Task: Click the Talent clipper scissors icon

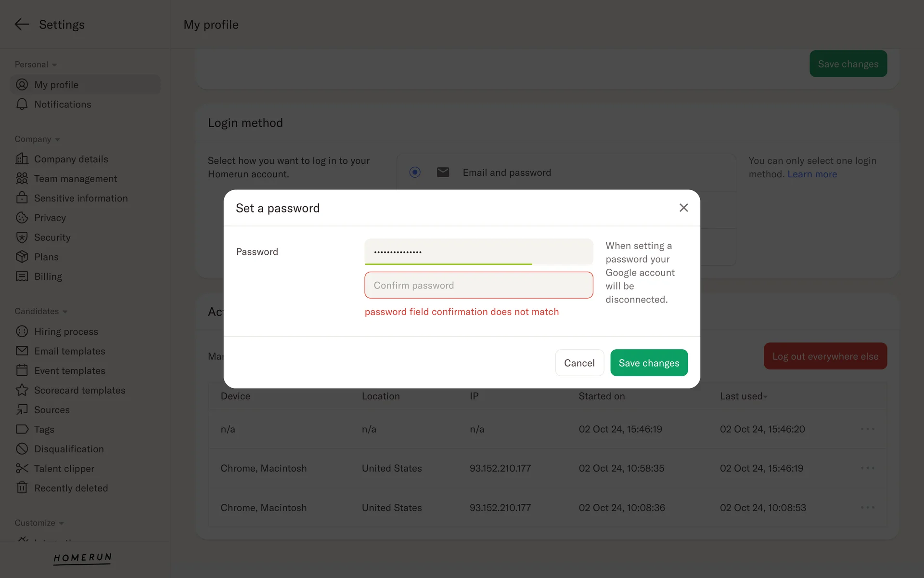Action: [x=22, y=469]
